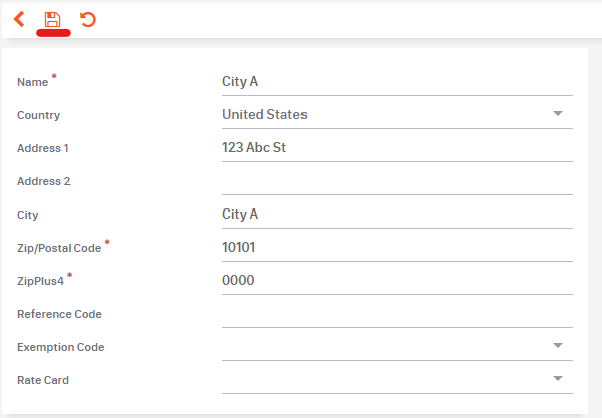
Task: Click the save floppy disk icon
Action: point(53,19)
